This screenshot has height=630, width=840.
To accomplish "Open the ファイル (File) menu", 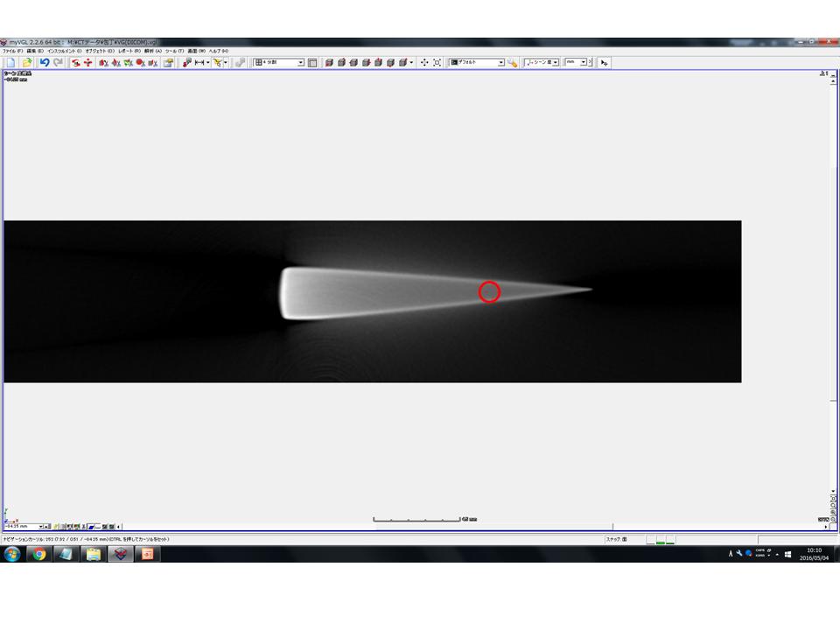I will tap(13, 52).
